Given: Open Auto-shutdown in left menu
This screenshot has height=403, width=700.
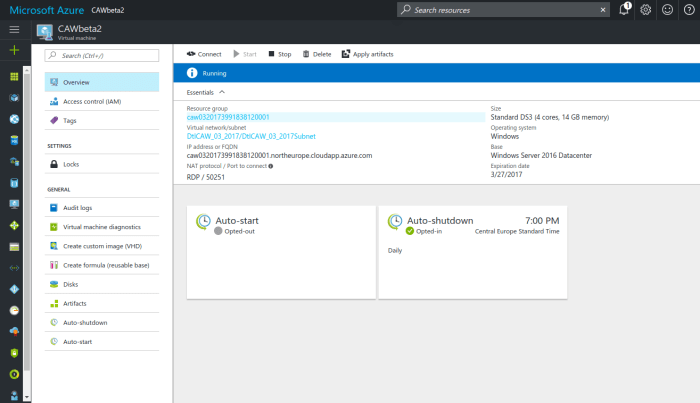Looking at the screenshot, I should click(102, 322).
